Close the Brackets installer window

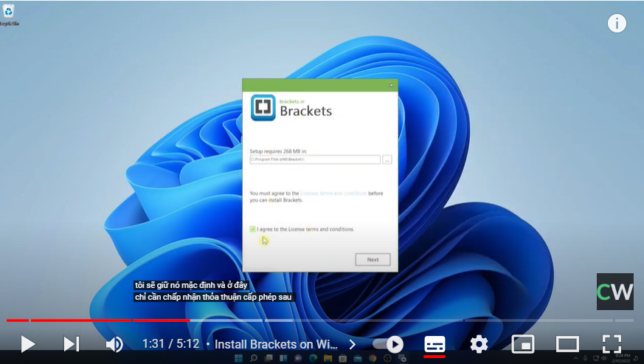point(391,85)
